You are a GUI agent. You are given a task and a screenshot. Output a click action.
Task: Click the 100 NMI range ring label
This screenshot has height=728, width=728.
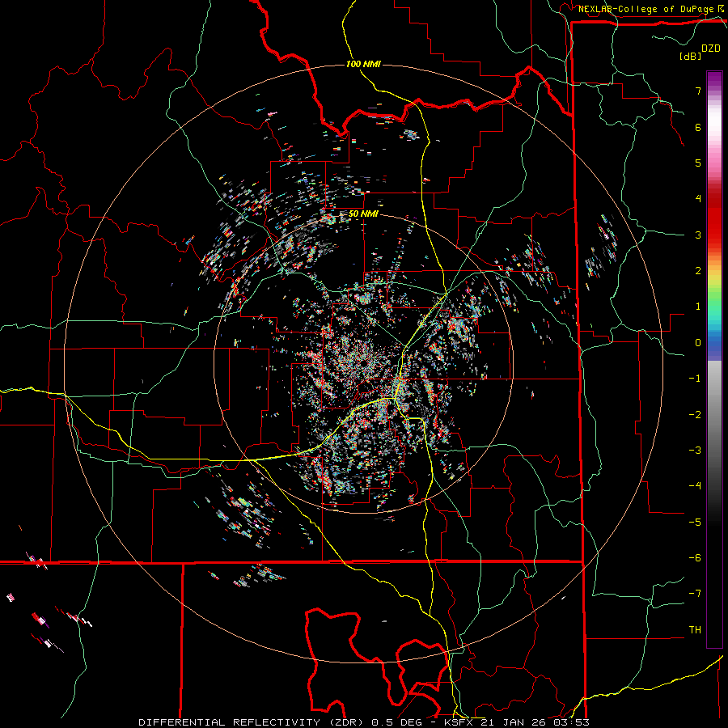pyautogui.click(x=363, y=64)
